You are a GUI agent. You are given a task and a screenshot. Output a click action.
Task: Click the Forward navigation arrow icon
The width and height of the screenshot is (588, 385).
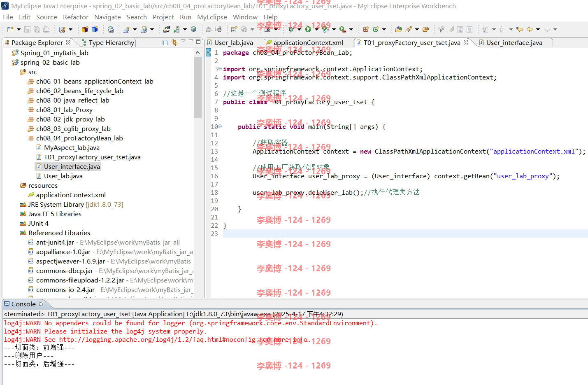point(547,29)
